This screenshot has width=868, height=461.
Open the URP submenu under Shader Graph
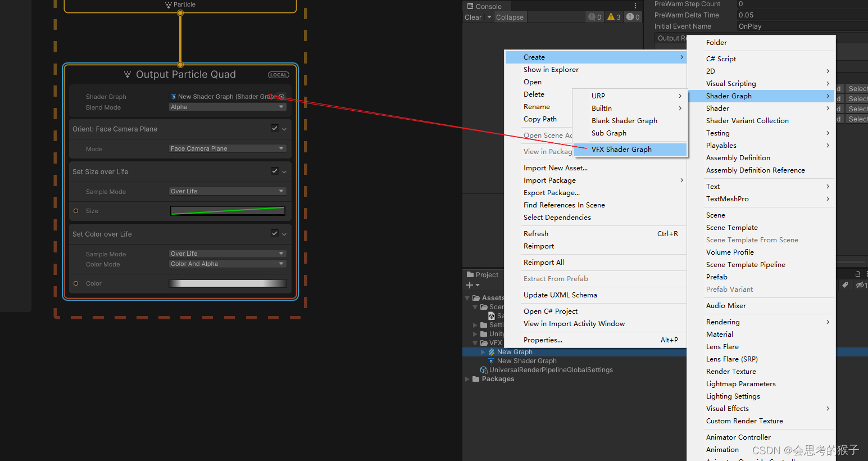[598, 96]
